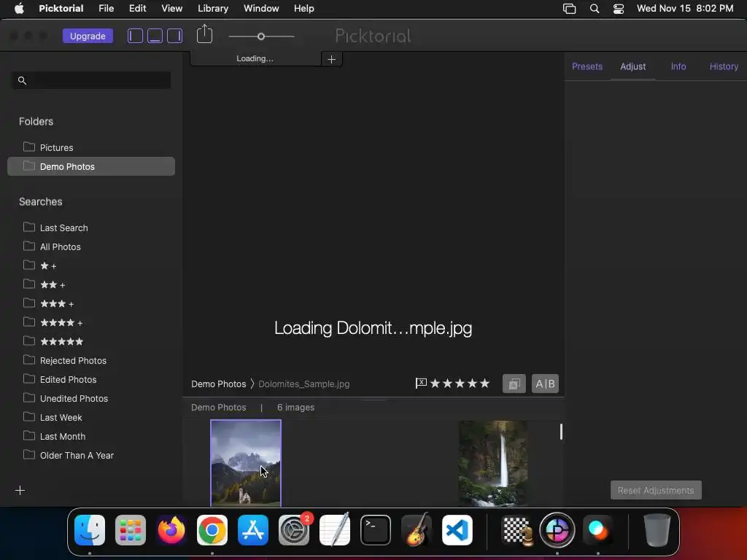Switch to the Adjust tab
Screen dimensions: 747x560
click(x=632, y=66)
